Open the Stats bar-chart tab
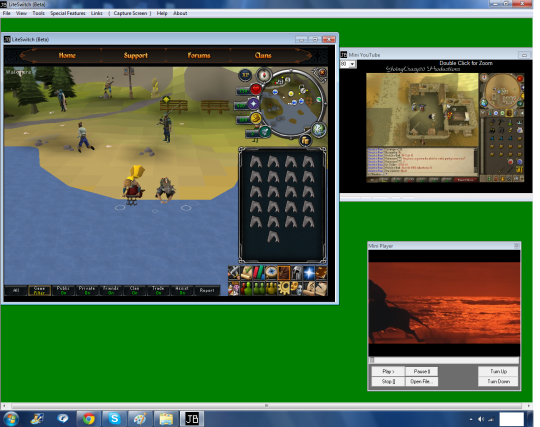The height and width of the screenshot is (427, 540). [x=259, y=272]
